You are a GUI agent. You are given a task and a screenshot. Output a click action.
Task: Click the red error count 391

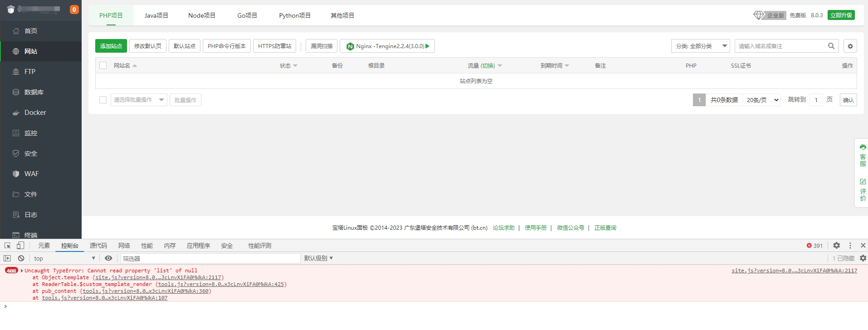pyautogui.click(x=814, y=246)
